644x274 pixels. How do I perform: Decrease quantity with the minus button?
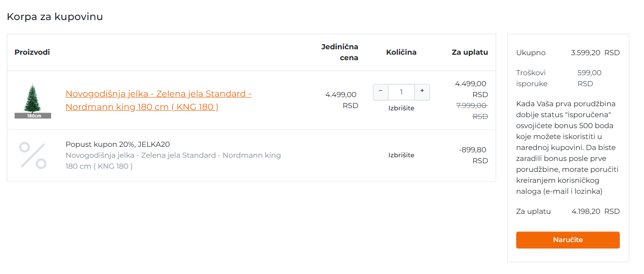[x=381, y=92]
